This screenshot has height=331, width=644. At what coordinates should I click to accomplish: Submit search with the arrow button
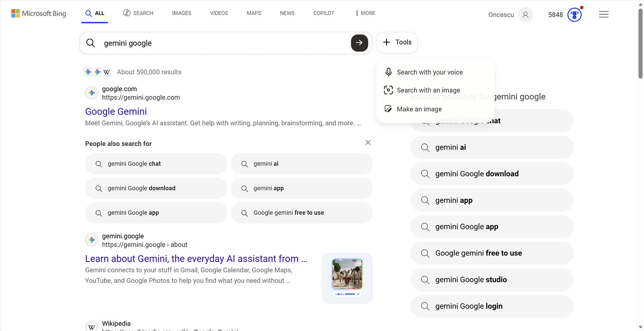[359, 43]
